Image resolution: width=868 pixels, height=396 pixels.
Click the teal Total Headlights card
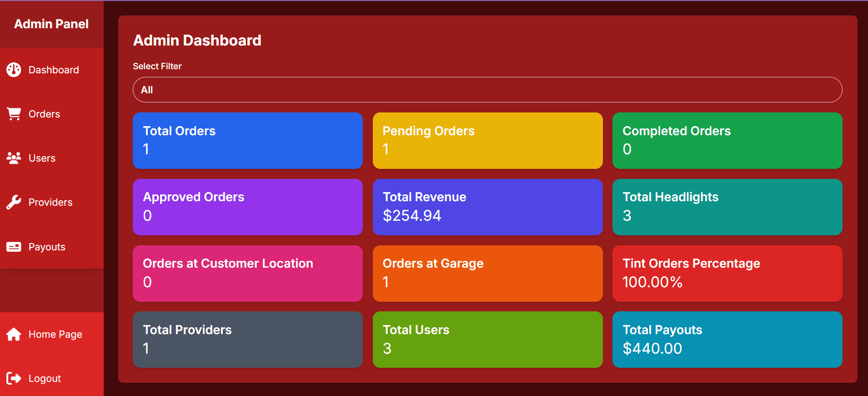pyautogui.click(x=727, y=207)
